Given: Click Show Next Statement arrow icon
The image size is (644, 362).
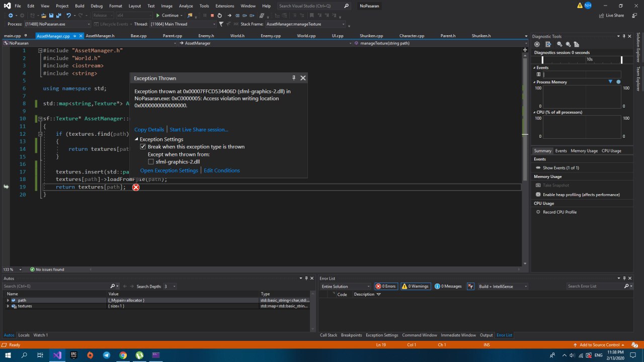Looking at the screenshot, I should (229, 15).
